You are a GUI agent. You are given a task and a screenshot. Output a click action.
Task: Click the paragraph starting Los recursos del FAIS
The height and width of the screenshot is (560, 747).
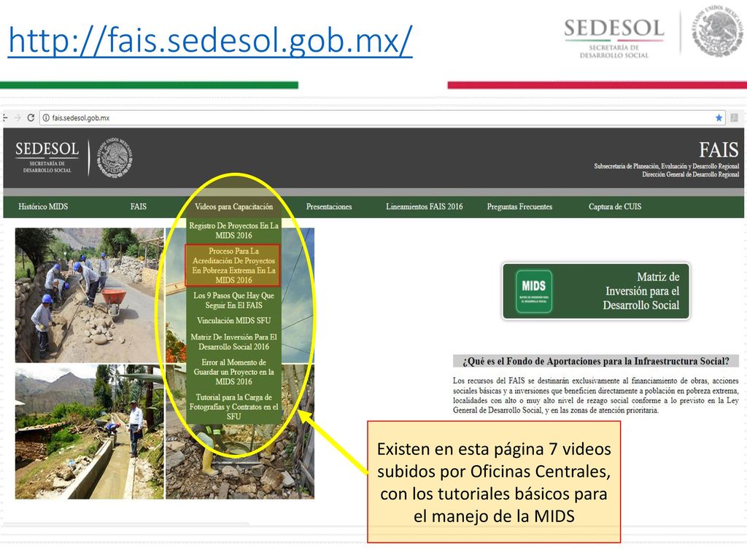click(595, 395)
